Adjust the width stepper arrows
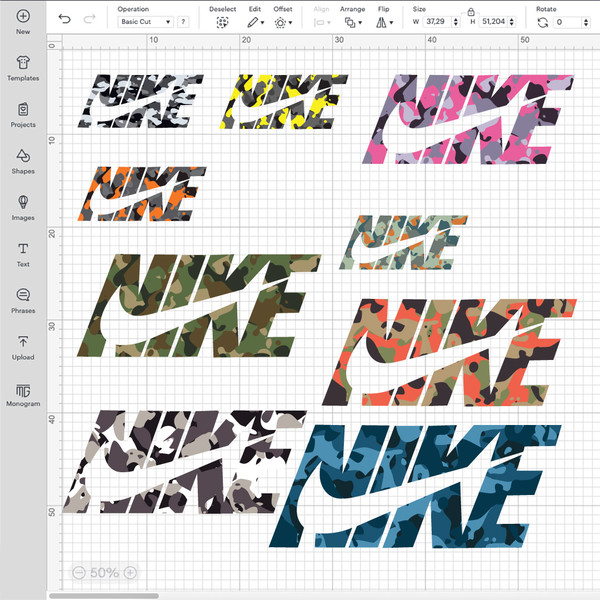600x600 pixels. coord(455,22)
